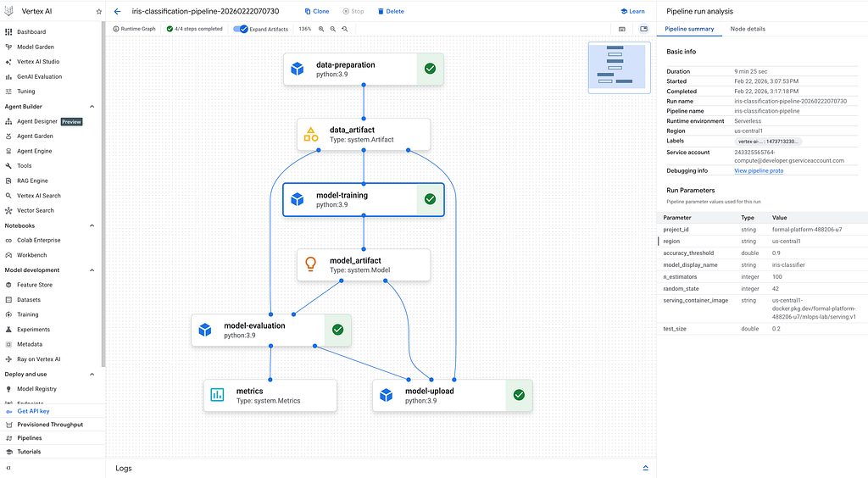
Task: Select the data-preparation node
Action: pyautogui.click(x=364, y=69)
